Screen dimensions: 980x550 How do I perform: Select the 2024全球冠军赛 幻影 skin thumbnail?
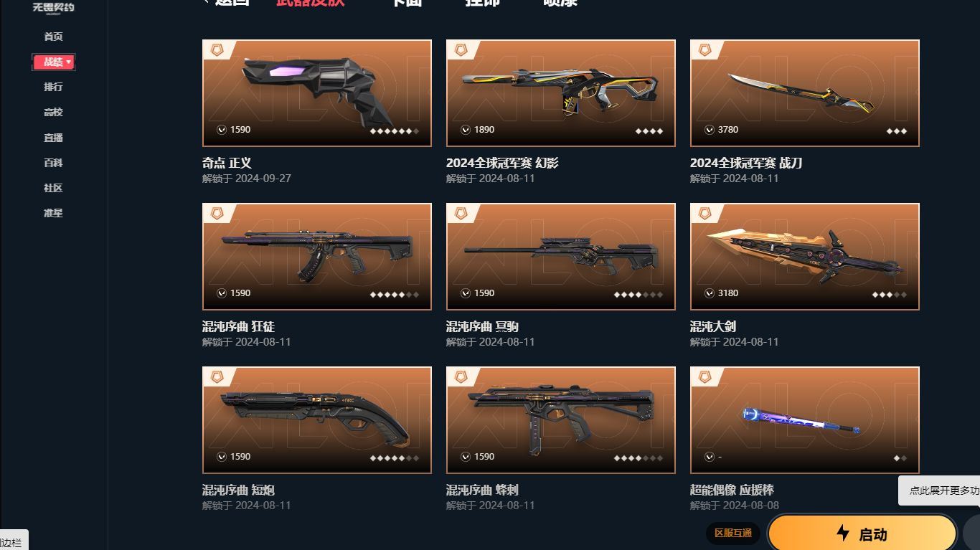(x=561, y=93)
